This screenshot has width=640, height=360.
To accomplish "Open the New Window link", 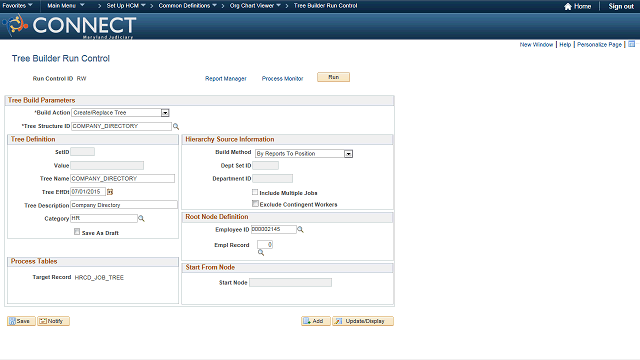I will tap(536, 44).
